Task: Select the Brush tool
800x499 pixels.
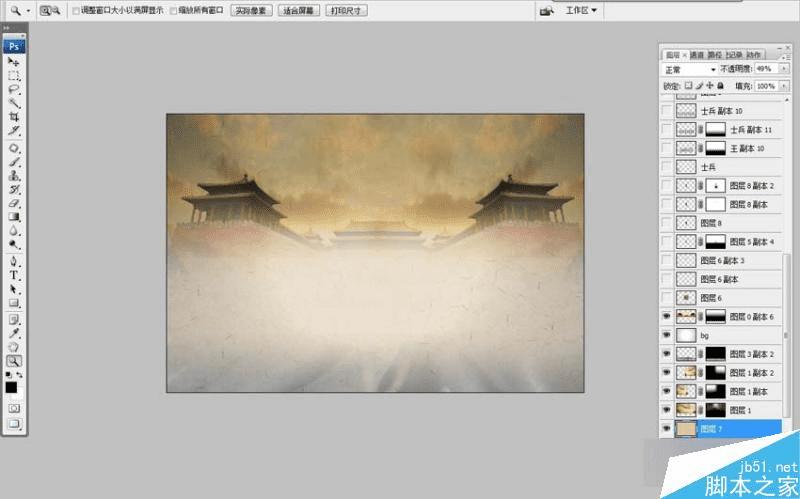Action: pos(14,162)
